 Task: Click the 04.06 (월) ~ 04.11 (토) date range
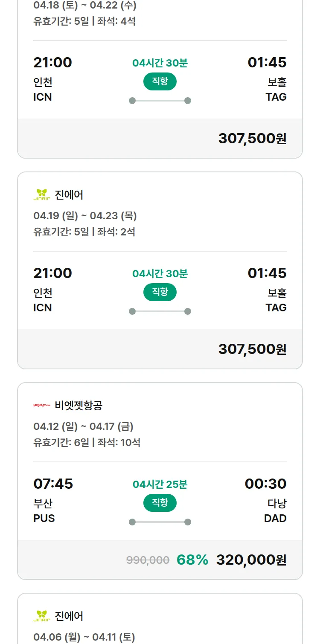pyautogui.click(x=84, y=637)
